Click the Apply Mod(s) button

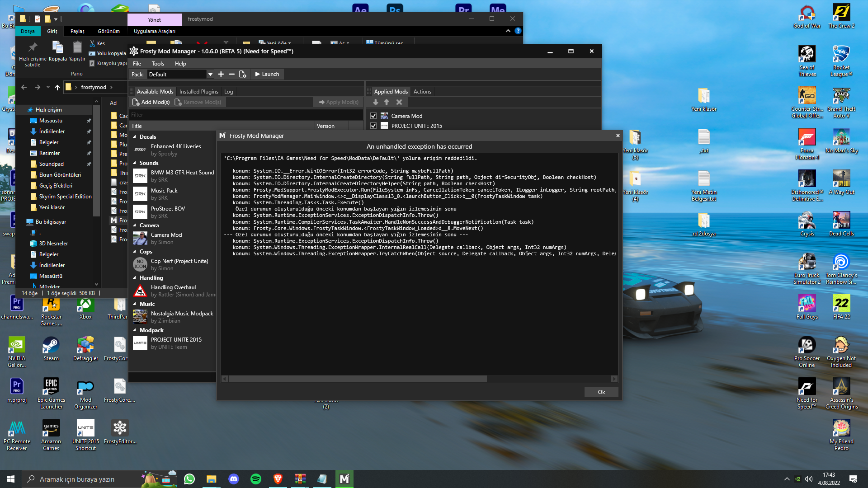[x=339, y=102]
